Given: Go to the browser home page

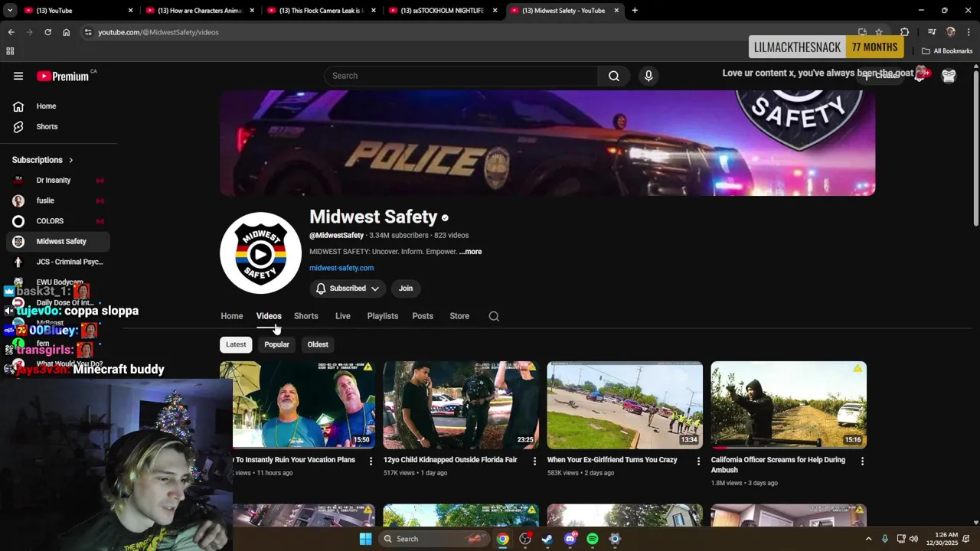Looking at the screenshot, I should pyautogui.click(x=66, y=32).
